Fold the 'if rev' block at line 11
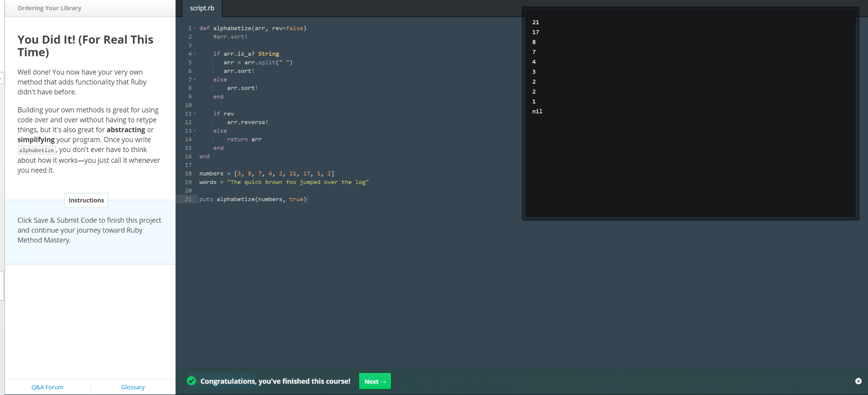This screenshot has width=868, height=395. tap(195, 114)
